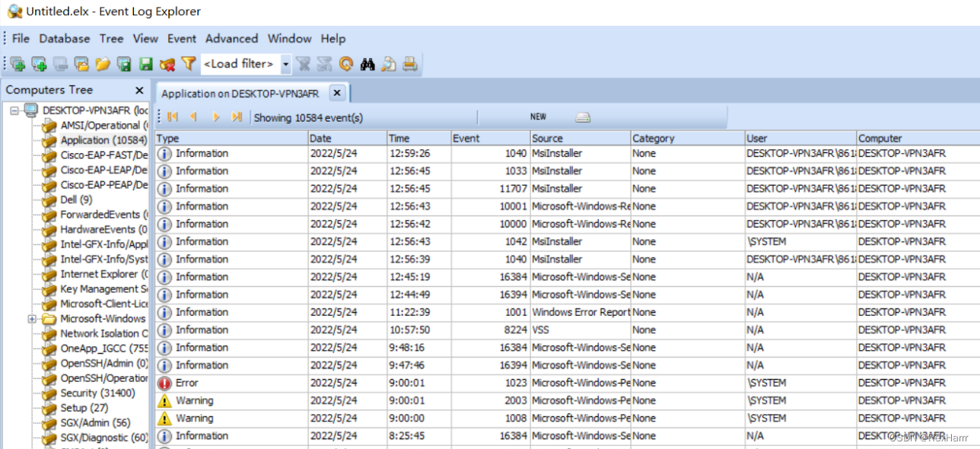
Task: Open the Tree menu
Action: tap(111, 39)
